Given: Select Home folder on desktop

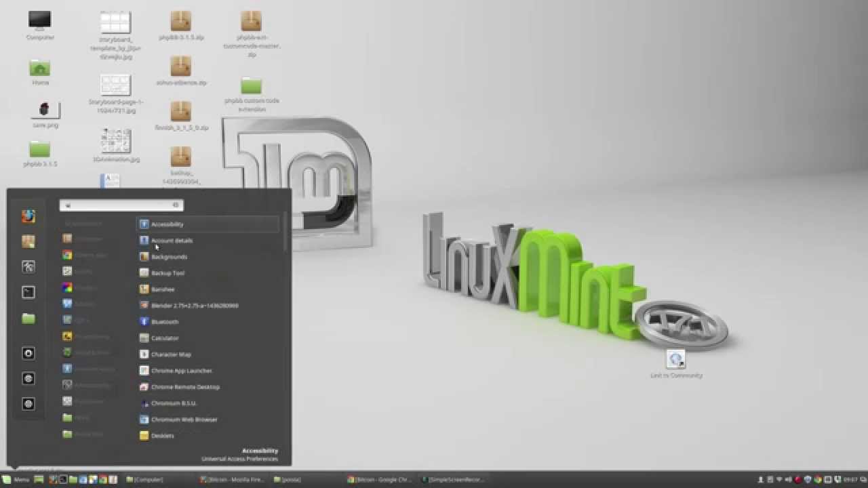Looking at the screenshot, I should pos(40,72).
